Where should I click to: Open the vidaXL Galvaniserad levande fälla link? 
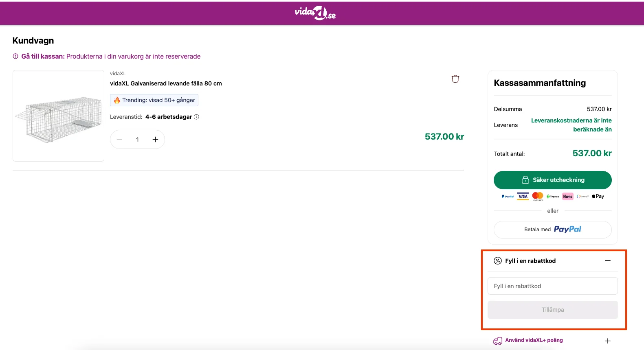click(166, 83)
